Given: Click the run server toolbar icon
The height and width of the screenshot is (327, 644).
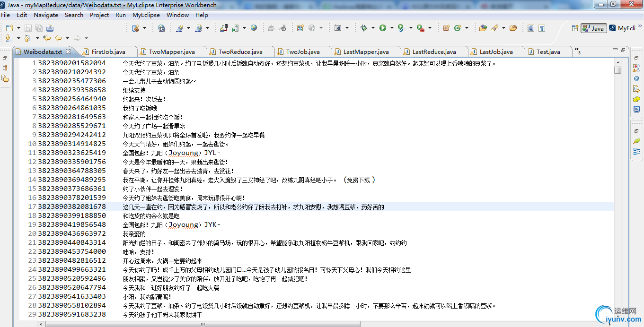Looking at the screenshot, I should (x=236, y=28).
